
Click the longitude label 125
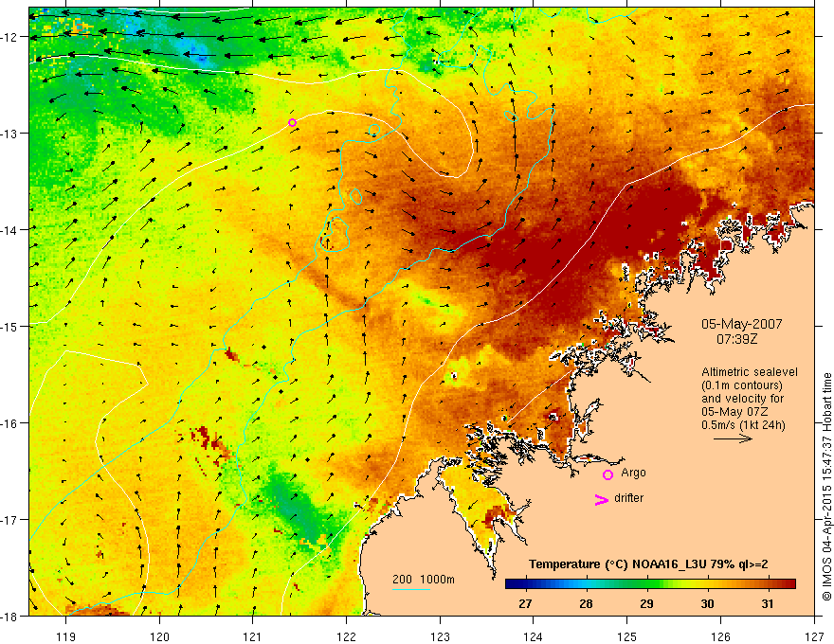[627, 636]
